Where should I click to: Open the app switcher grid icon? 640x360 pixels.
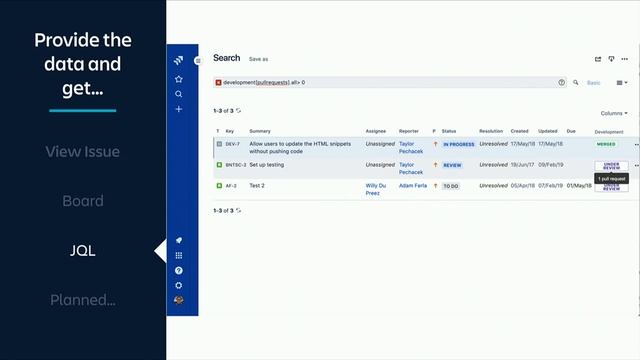click(x=178, y=256)
